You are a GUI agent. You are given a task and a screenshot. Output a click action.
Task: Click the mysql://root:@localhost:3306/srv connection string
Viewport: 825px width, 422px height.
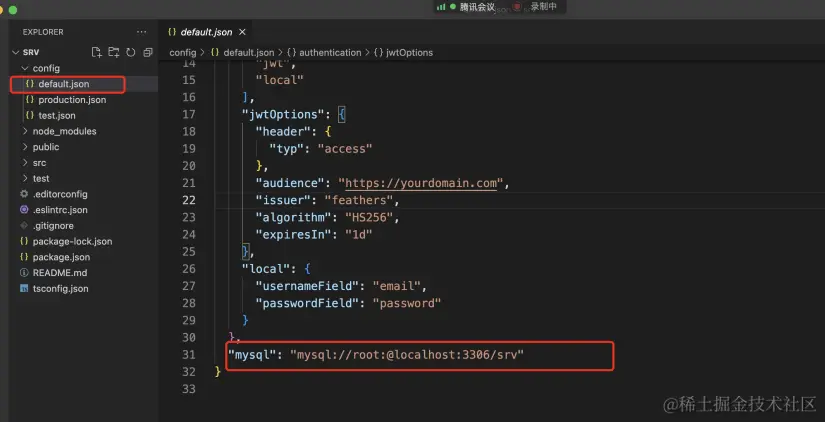click(x=407, y=355)
